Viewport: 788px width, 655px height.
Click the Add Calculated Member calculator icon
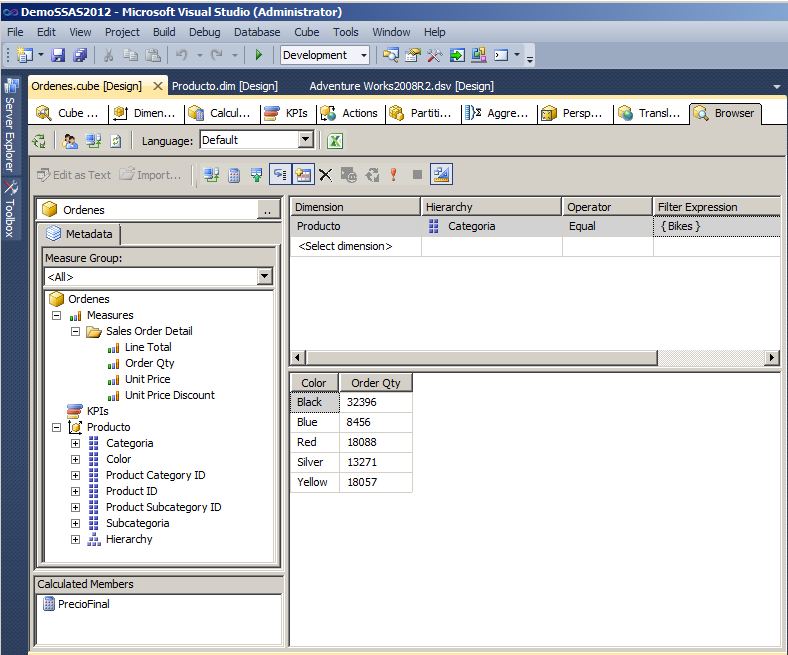234,175
